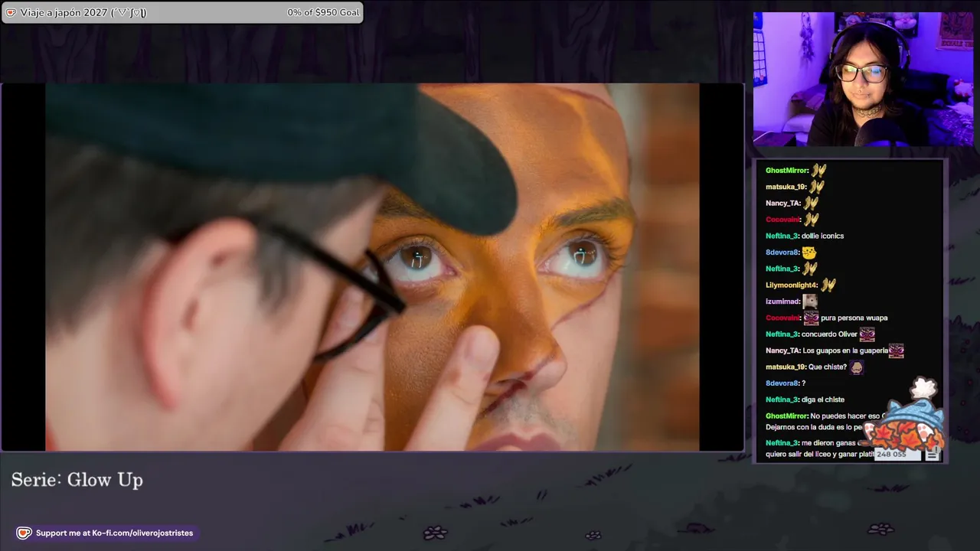Click the emote posted by izumimad

pyautogui.click(x=809, y=302)
